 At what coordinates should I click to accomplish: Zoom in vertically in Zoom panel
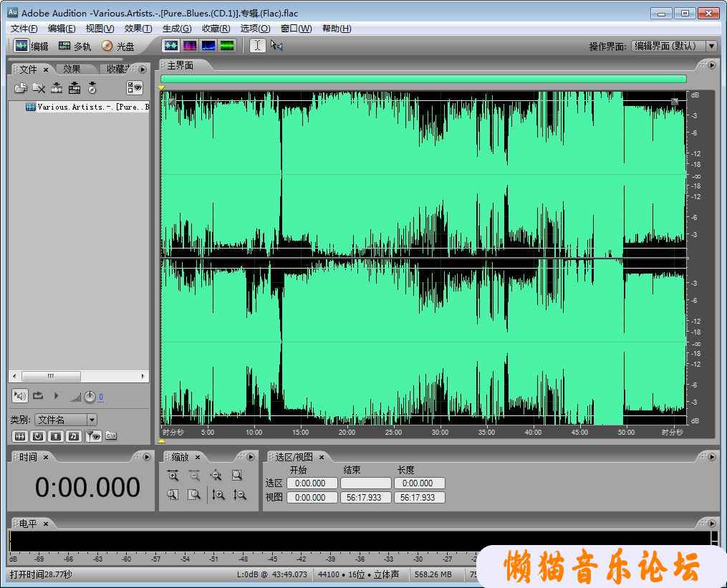218,495
